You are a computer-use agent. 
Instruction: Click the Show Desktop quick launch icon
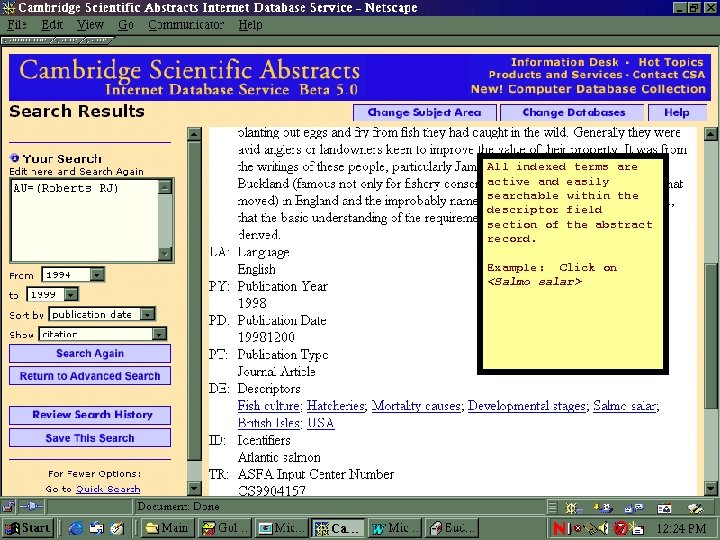pyautogui.click(x=117, y=529)
